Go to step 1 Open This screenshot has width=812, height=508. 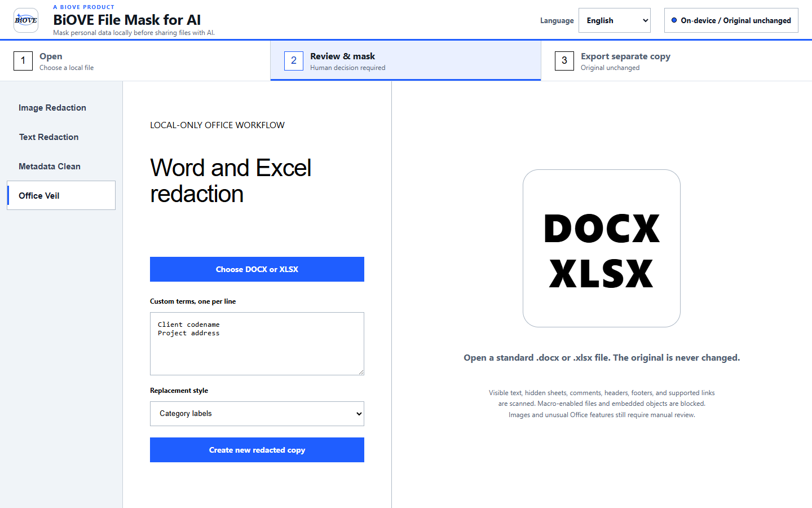[x=135, y=60]
